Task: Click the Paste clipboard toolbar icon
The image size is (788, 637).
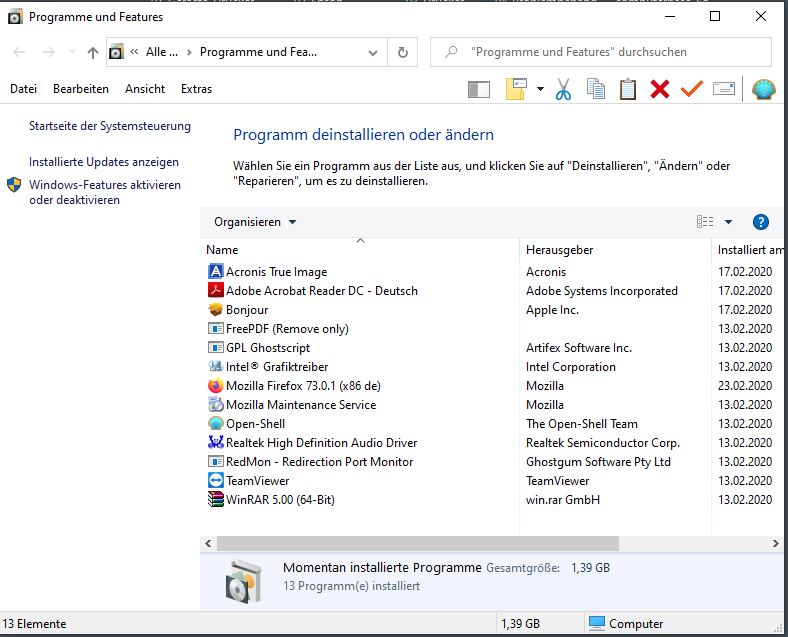Action: point(628,89)
